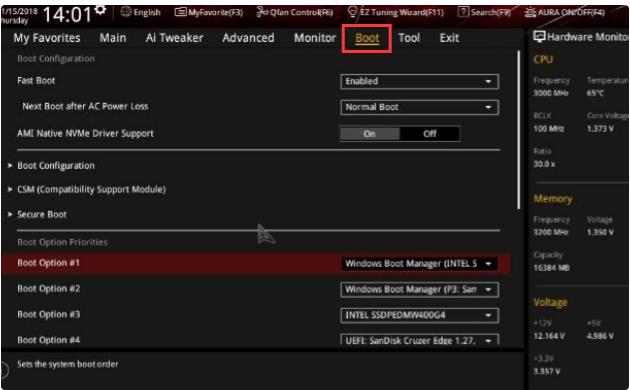630x390 pixels.
Task: Click the EZ Tuning Wizard bulb icon
Action: click(x=352, y=12)
